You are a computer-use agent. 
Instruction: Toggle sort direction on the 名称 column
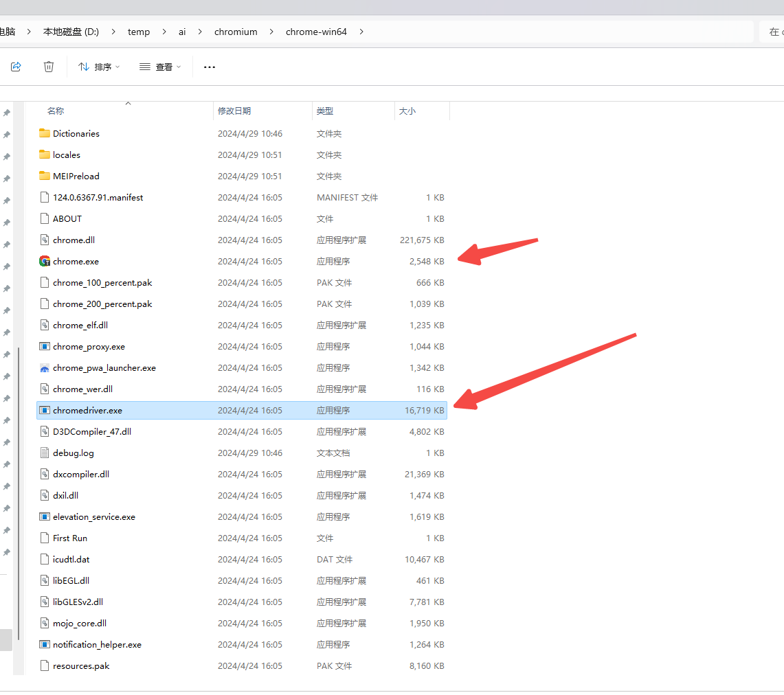(128, 104)
